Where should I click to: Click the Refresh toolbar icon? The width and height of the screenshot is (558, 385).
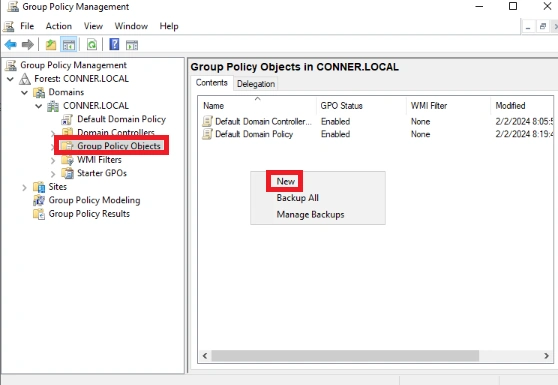point(92,45)
